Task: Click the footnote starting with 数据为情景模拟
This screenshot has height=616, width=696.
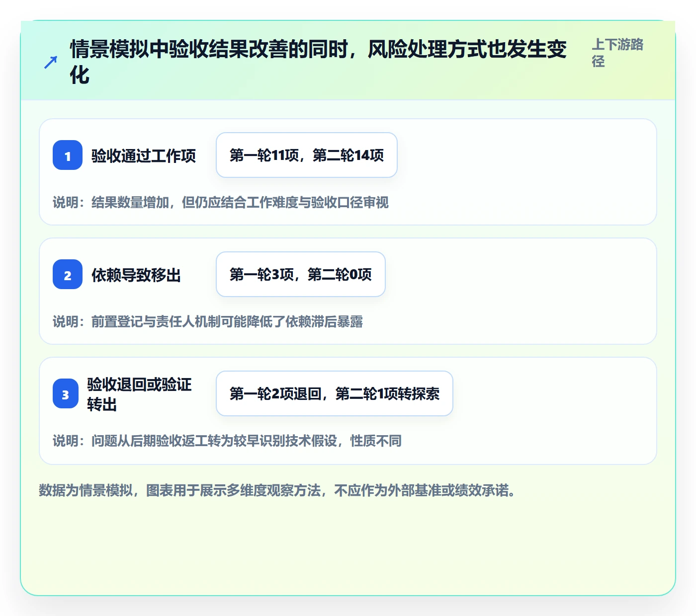Action: click(x=277, y=491)
